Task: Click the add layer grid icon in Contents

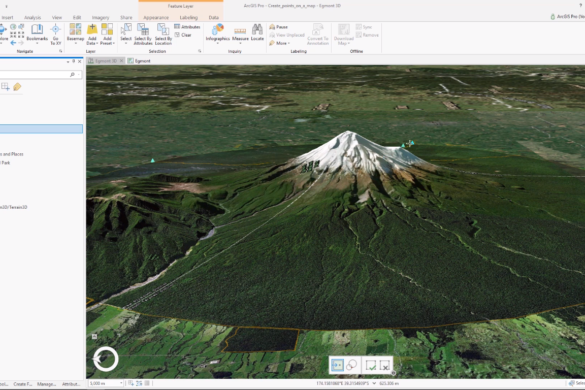Action: [x=5, y=87]
